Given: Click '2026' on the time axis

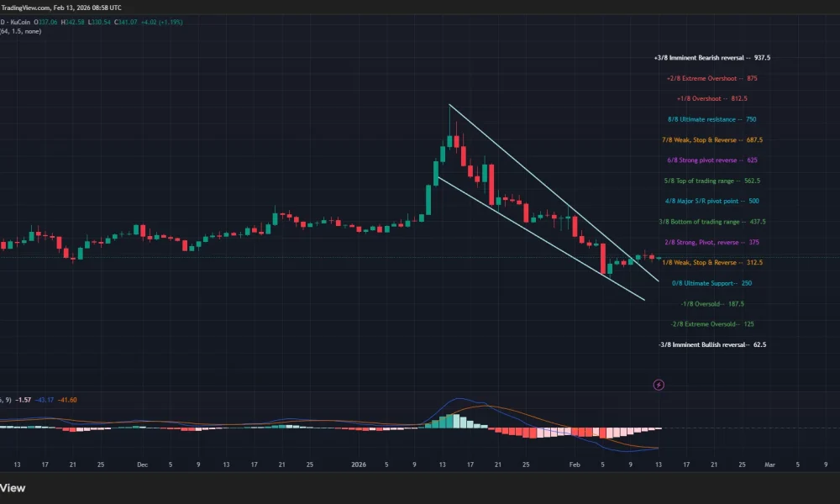Looking at the screenshot, I should tap(360, 464).
